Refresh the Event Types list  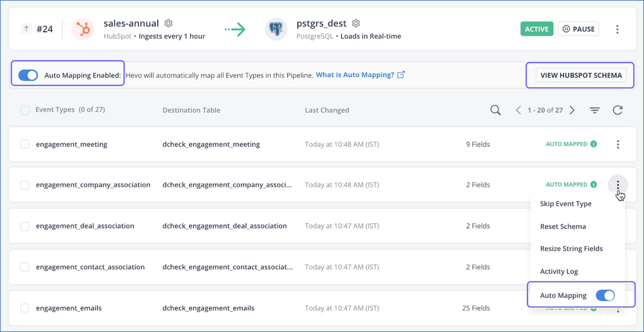pos(618,110)
